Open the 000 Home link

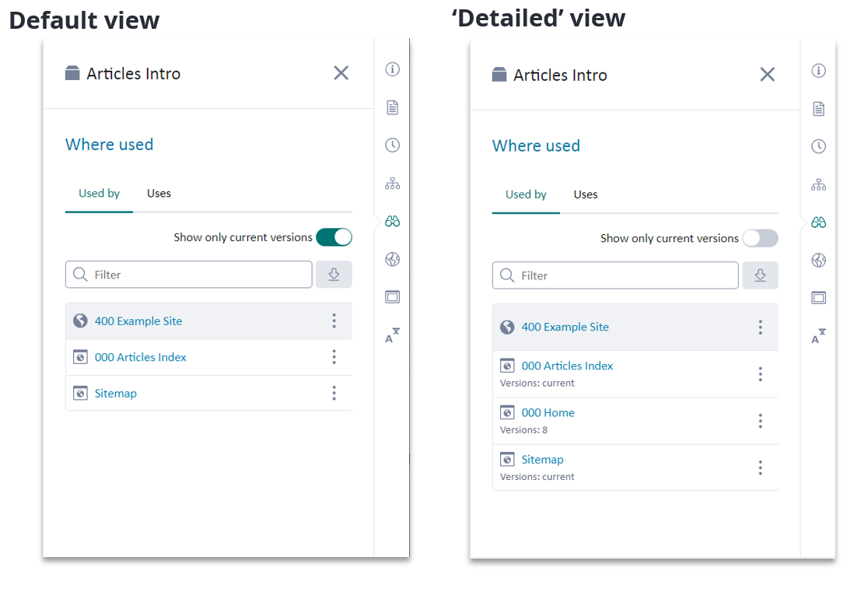point(548,413)
